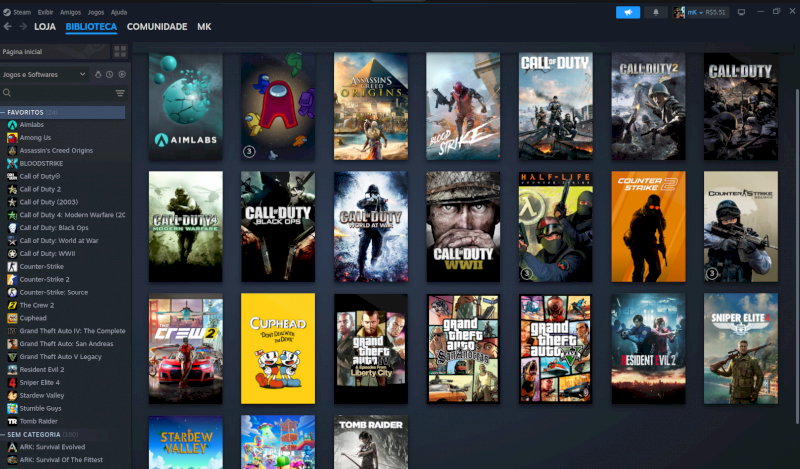Open the Tomb Raider cover
Image resolution: width=800 pixels, height=469 pixels.
point(371,442)
